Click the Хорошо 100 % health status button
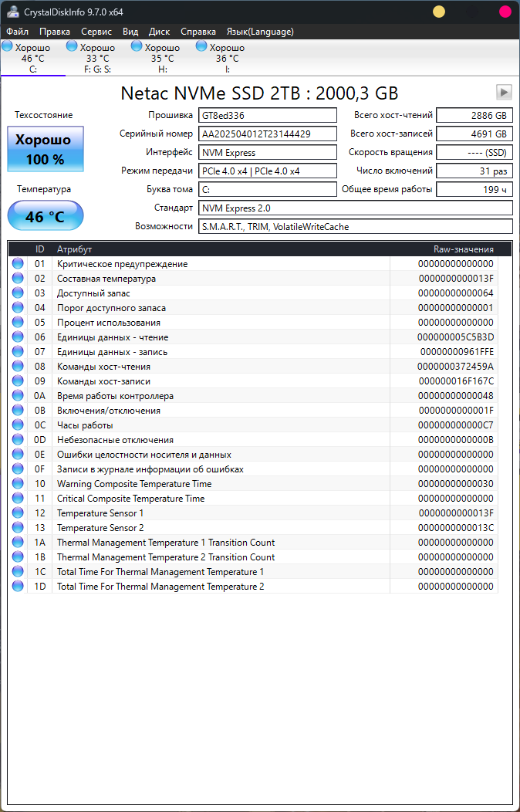The image size is (520, 812). 45,149
